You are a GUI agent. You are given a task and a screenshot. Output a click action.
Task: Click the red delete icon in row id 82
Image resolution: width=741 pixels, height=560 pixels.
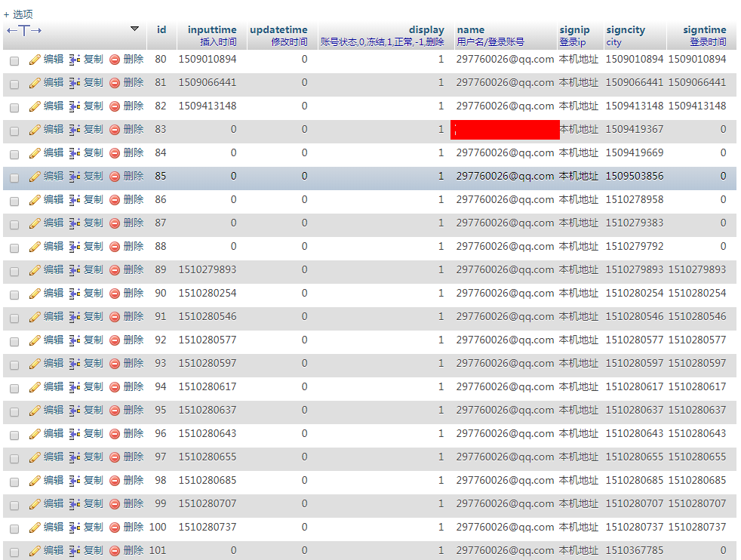[x=115, y=106]
